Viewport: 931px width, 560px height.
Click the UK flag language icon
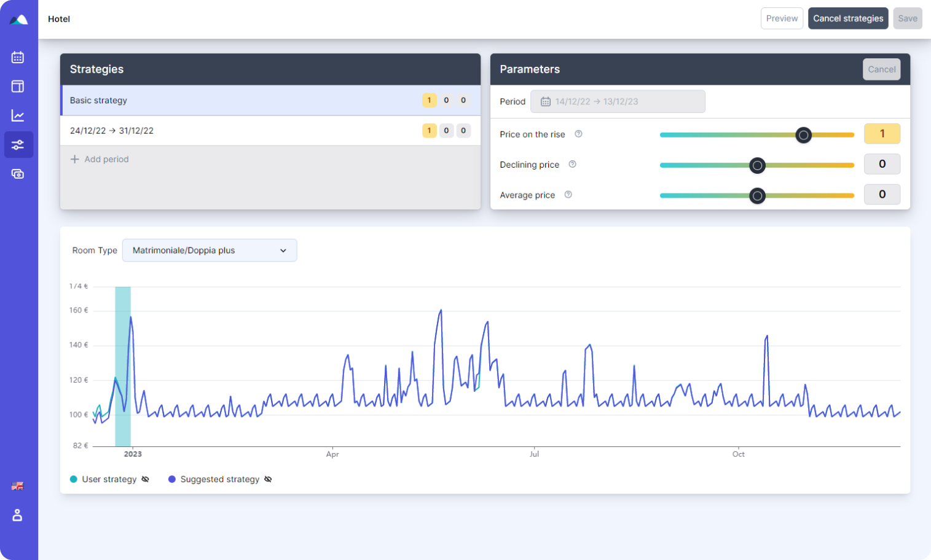click(18, 486)
